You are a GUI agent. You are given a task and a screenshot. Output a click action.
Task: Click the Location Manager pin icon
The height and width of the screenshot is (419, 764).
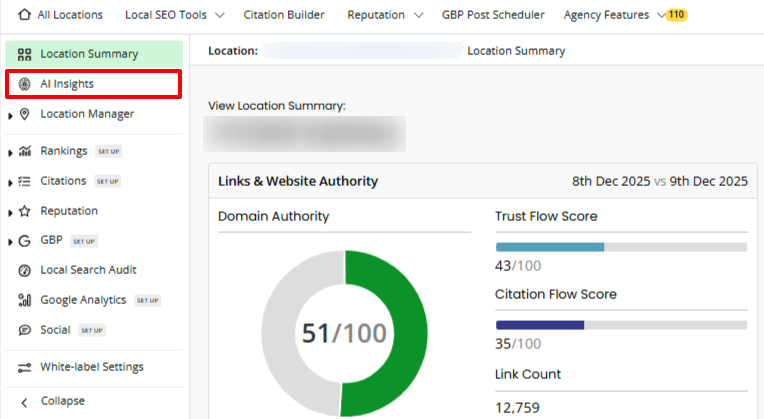coord(25,114)
